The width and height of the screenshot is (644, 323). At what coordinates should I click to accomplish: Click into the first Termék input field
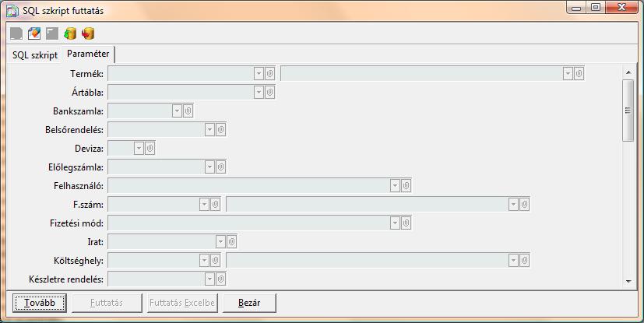pos(181,73)
